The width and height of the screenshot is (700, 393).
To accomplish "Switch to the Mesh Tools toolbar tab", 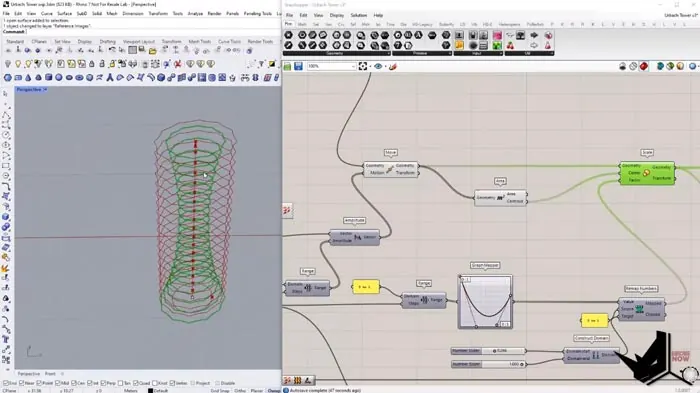I will pyautogui.click(x=200, y=42).
